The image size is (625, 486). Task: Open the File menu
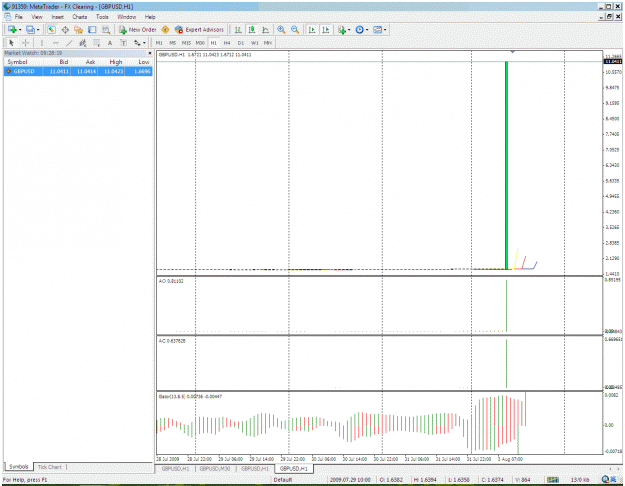pyautogui.click(x=19, y=17)
